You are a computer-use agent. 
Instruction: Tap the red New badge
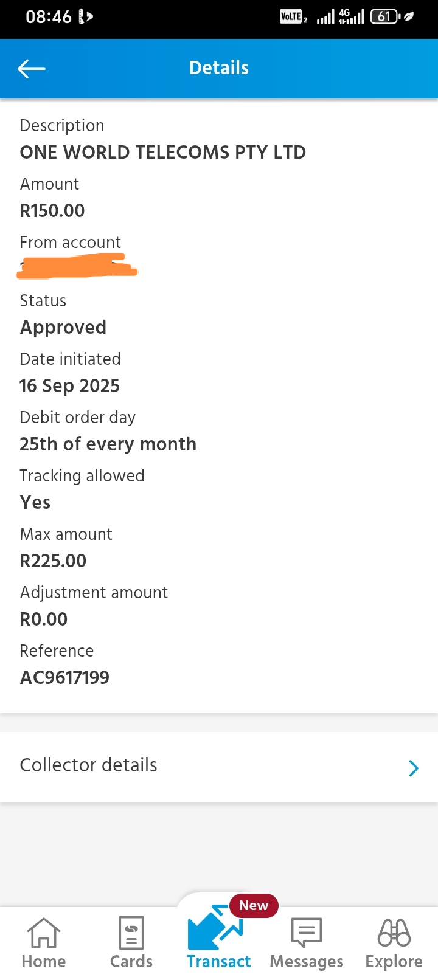click(x=254, y=905)
